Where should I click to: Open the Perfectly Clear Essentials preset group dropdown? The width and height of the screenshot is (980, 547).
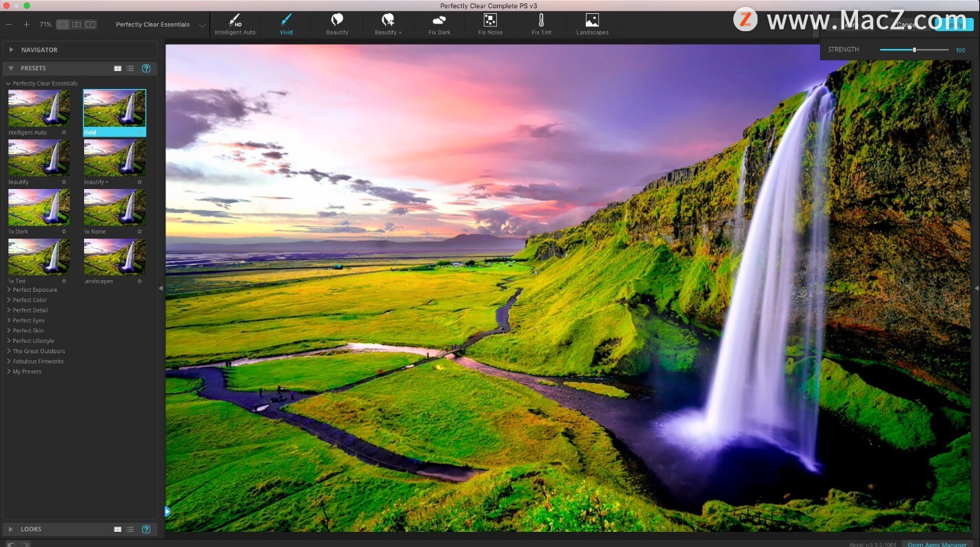point(160,25)
